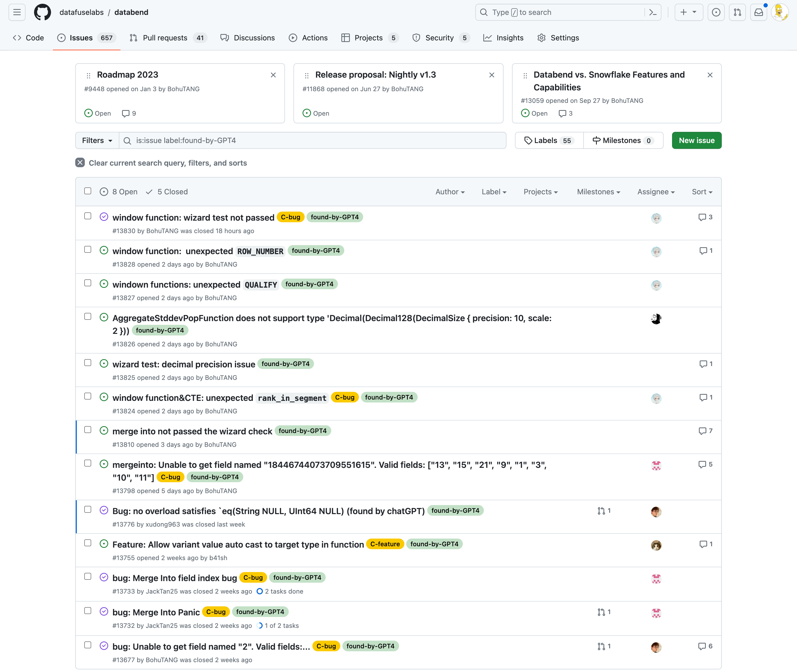Click comment count on Roadmap 2023 card
The height and width of the screenshot is (672, 797).
tap(129, 114)
